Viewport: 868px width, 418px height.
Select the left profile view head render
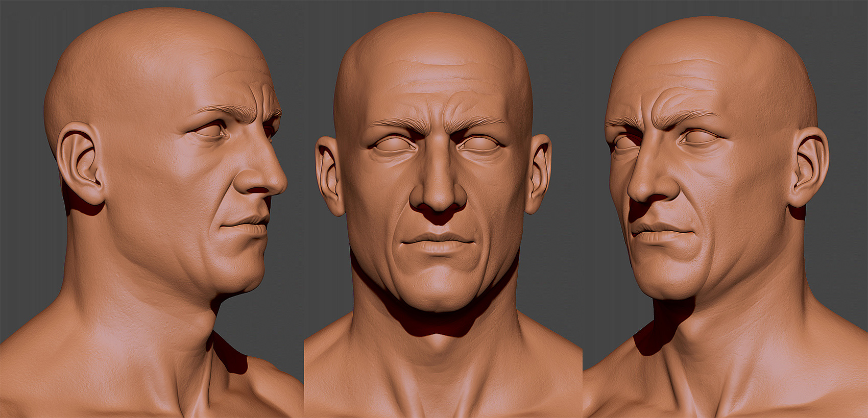click(x=152, y=209)
